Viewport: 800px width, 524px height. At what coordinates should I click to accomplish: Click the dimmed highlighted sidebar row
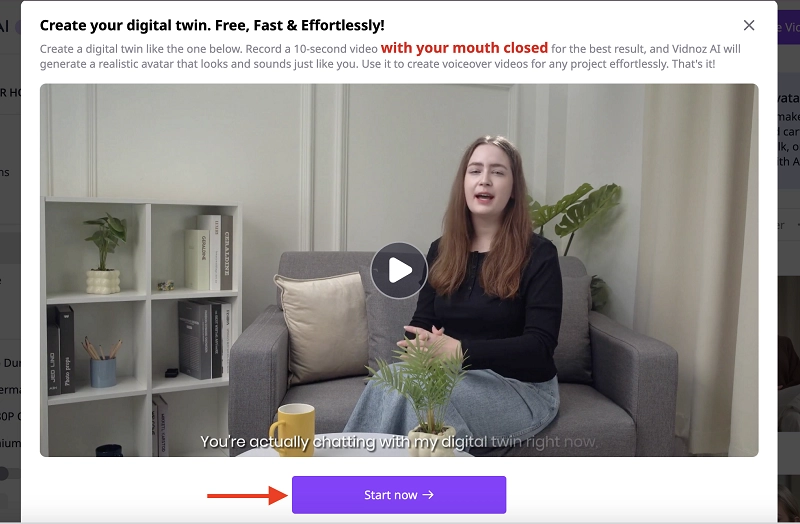10,248
